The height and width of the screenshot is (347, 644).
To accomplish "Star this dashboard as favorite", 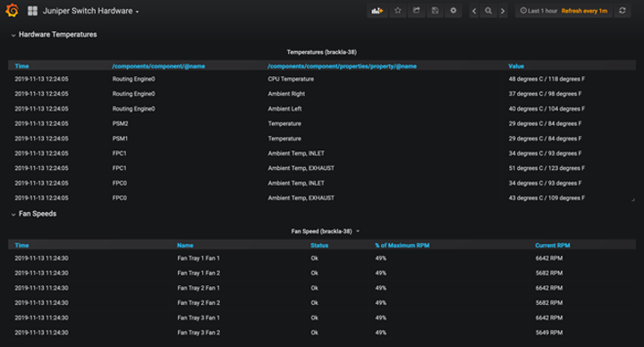I will tap(397, 11).
